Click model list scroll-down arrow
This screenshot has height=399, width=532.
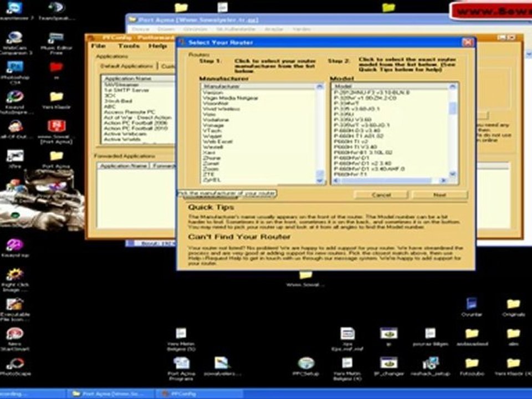[453, 173]
